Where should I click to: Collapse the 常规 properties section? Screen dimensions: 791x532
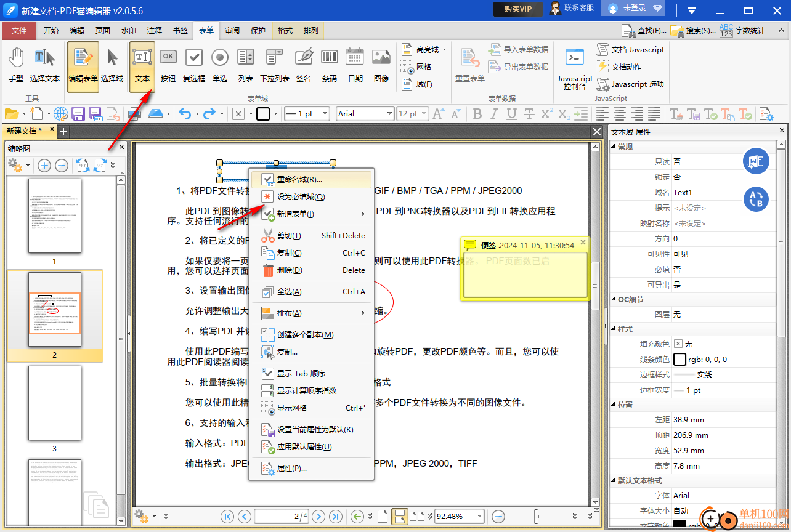pyautogui.click(x=614, y=147)
